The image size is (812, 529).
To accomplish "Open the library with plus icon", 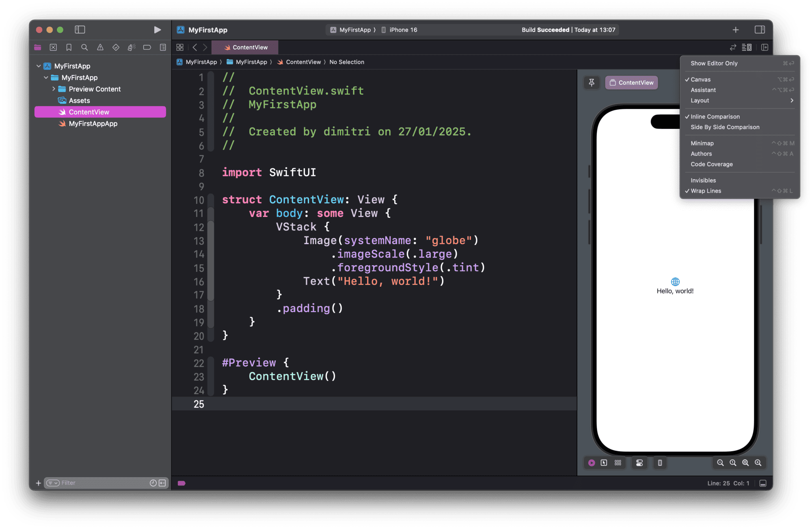I will (736, 30).
